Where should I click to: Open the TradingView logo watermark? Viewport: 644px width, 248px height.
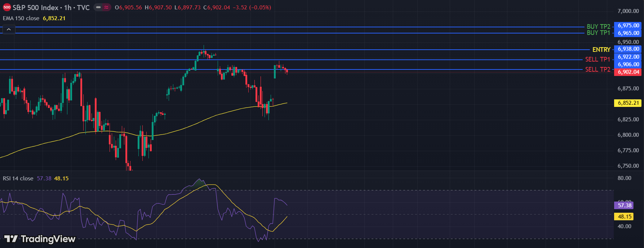pyautogui.click(x=40, y=239)
